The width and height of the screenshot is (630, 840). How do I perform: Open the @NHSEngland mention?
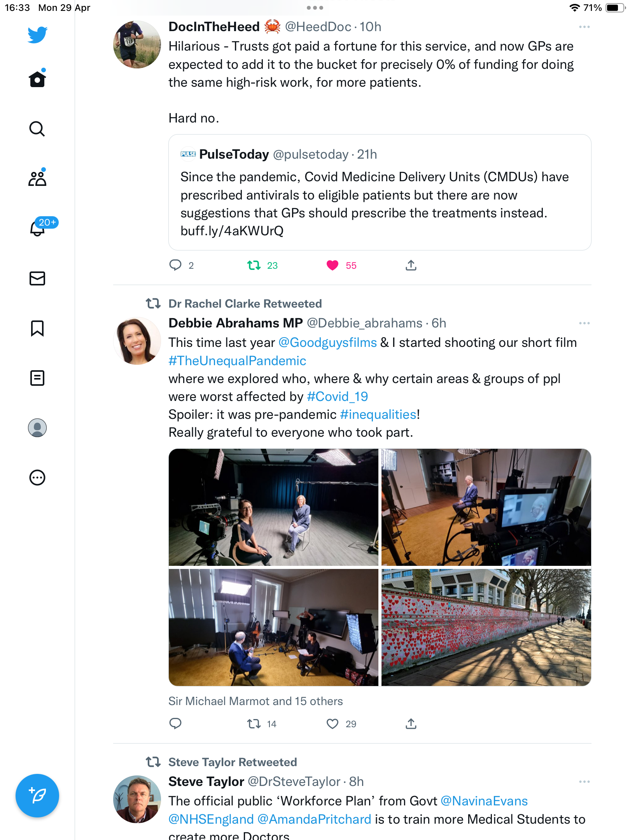(x=211, y=819)
